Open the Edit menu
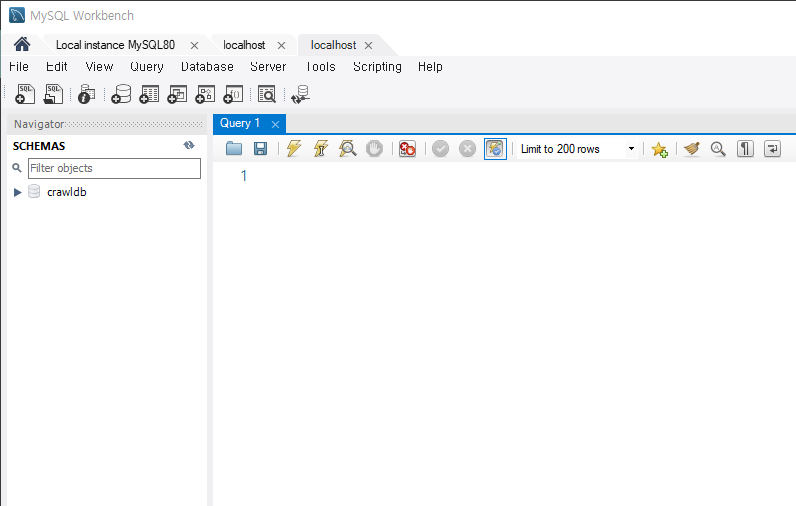Viewport: 796px width, 506px height. (x=57, y=66)
